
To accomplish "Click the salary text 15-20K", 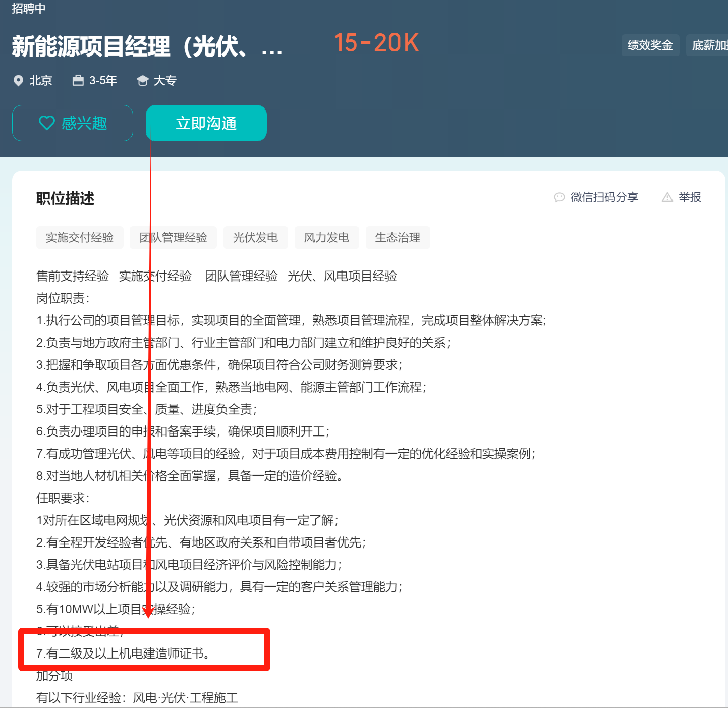I will click(376, 43).
